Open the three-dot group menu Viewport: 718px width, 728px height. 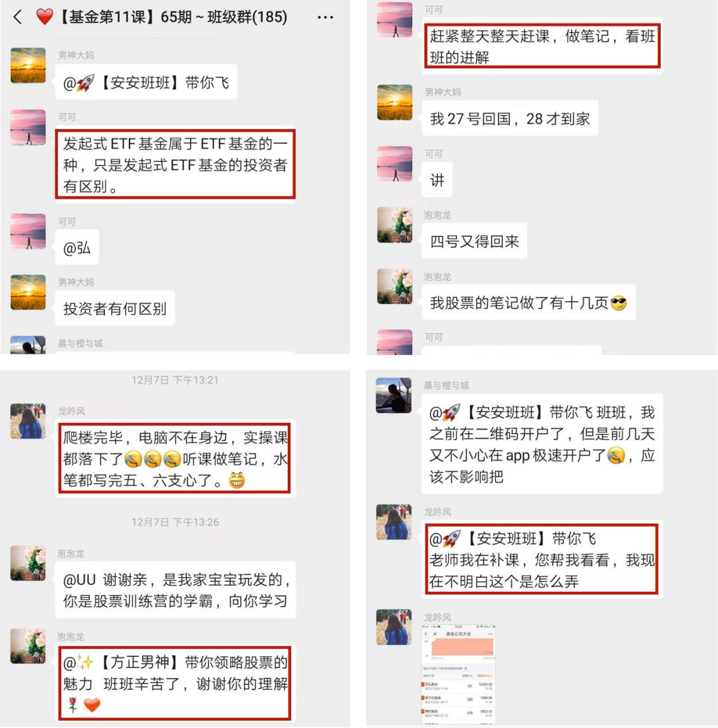click(325, 18)
